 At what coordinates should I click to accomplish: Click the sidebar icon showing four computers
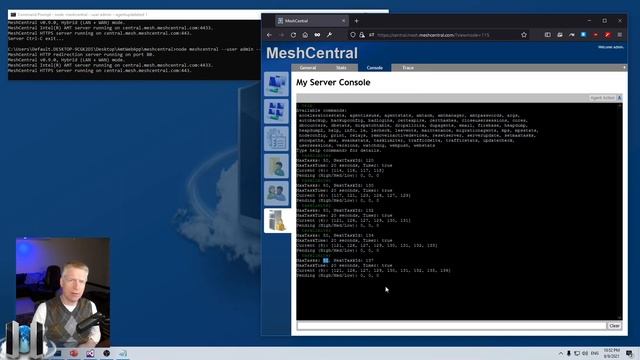point(276,111)
